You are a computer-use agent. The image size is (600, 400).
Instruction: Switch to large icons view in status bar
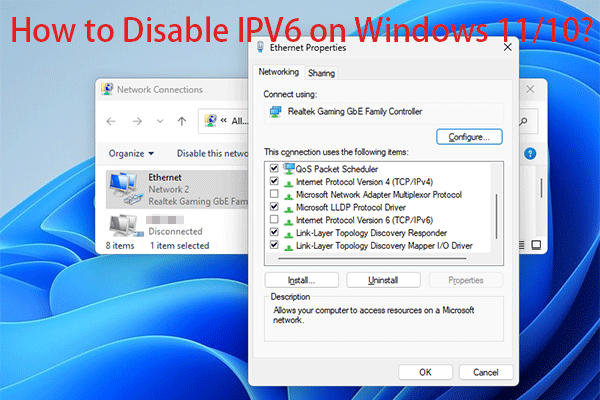point(536,245)
